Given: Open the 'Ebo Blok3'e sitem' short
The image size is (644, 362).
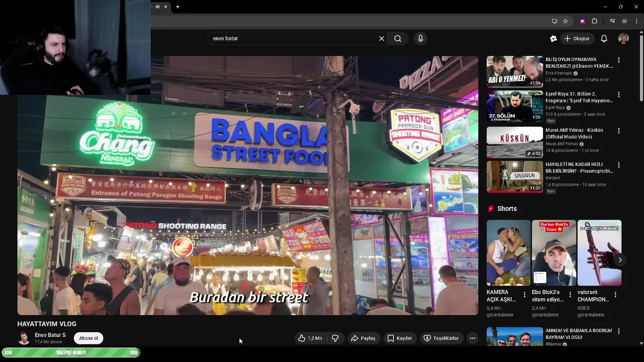Looking at the screenshot, I should tap(554, 253).
